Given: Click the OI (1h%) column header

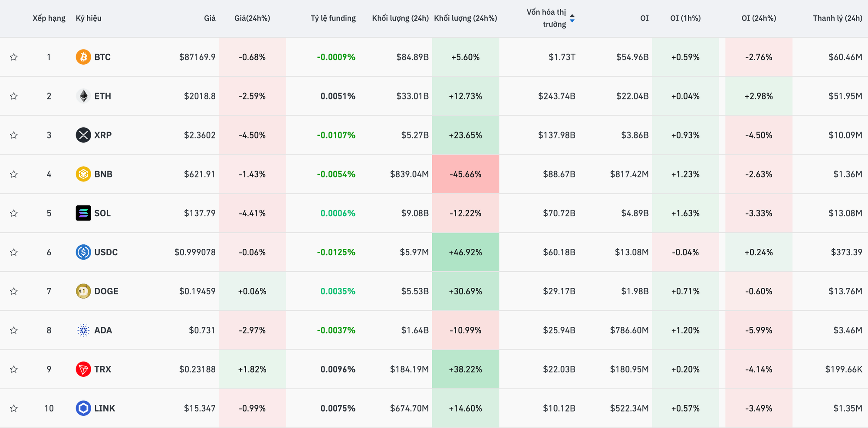Looking at the screenshot, I should tap(685, 18).
